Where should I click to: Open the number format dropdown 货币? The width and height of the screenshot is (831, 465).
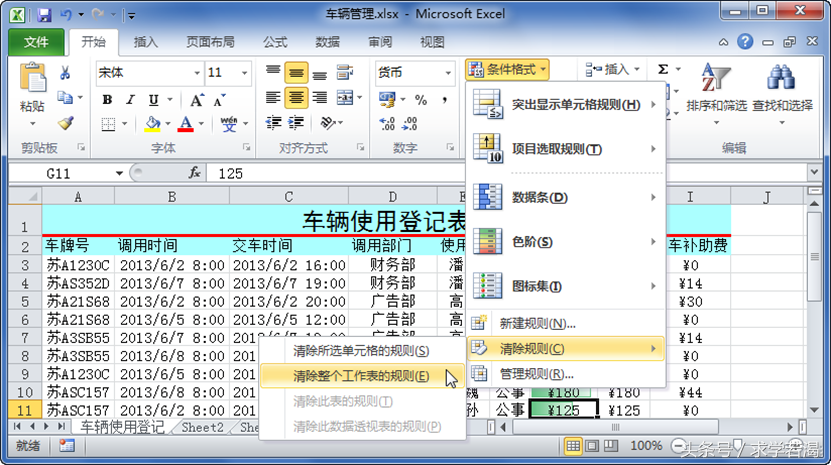click(448, 73)
